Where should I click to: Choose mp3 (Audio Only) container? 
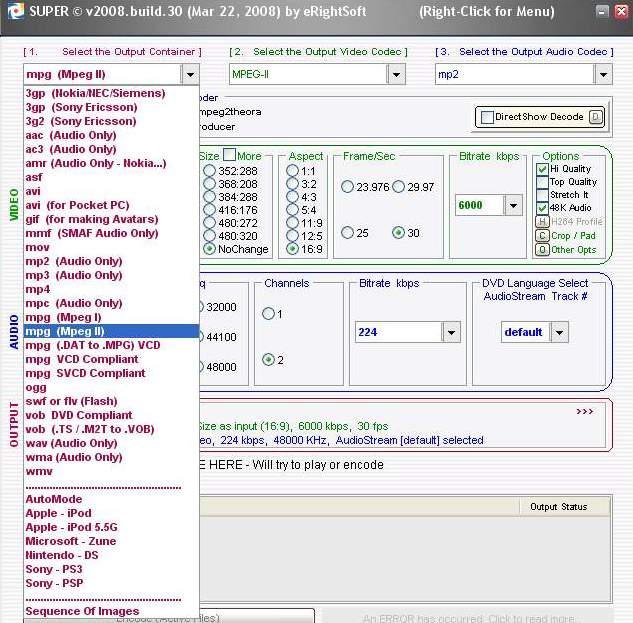(111, 275)
